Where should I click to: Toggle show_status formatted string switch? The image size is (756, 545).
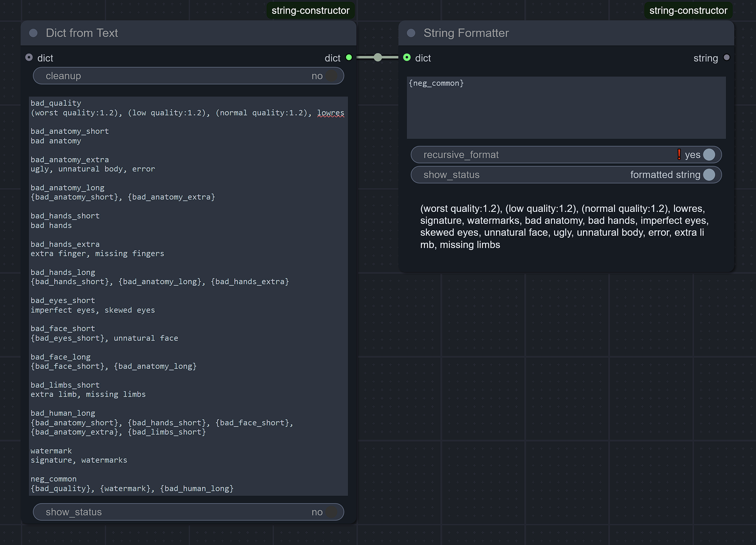566,175
